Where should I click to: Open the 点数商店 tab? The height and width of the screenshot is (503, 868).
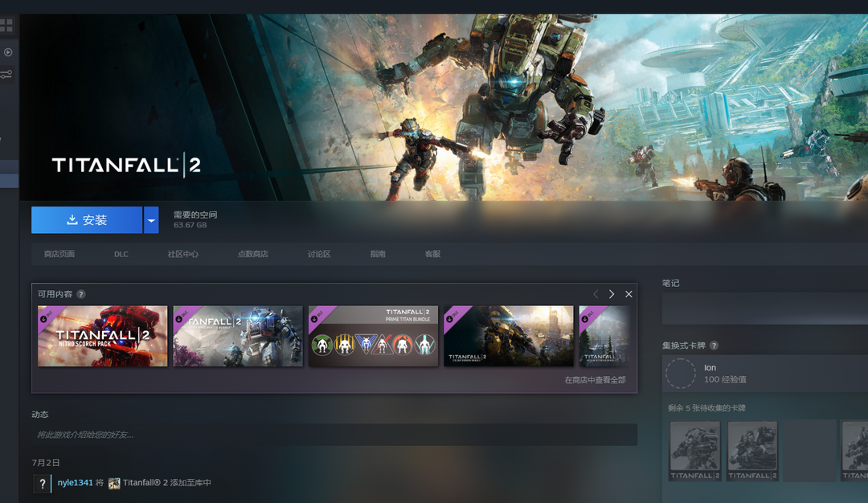[x=253, y=254]
